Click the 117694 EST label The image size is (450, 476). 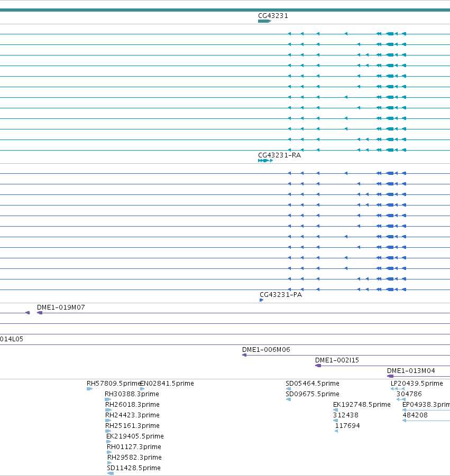(x=347, y=426)
